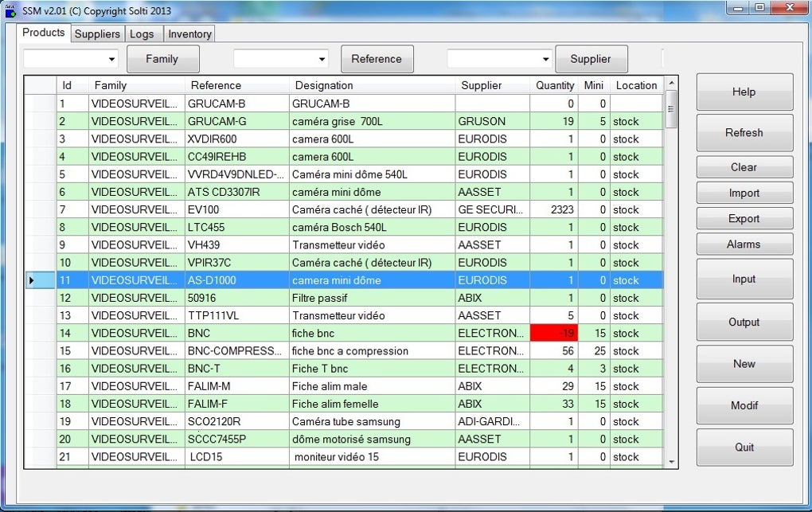Click the SSM app icon in title bar
This screenshot has width=812, height=512.
tap(10, 10)
